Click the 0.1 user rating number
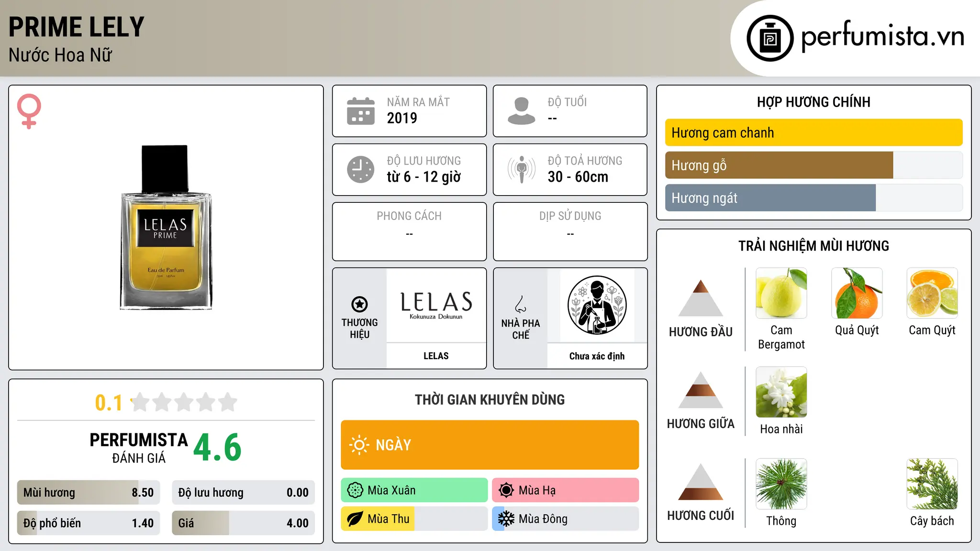The height and width of the screenshot is (551, 980). [109, 403]
